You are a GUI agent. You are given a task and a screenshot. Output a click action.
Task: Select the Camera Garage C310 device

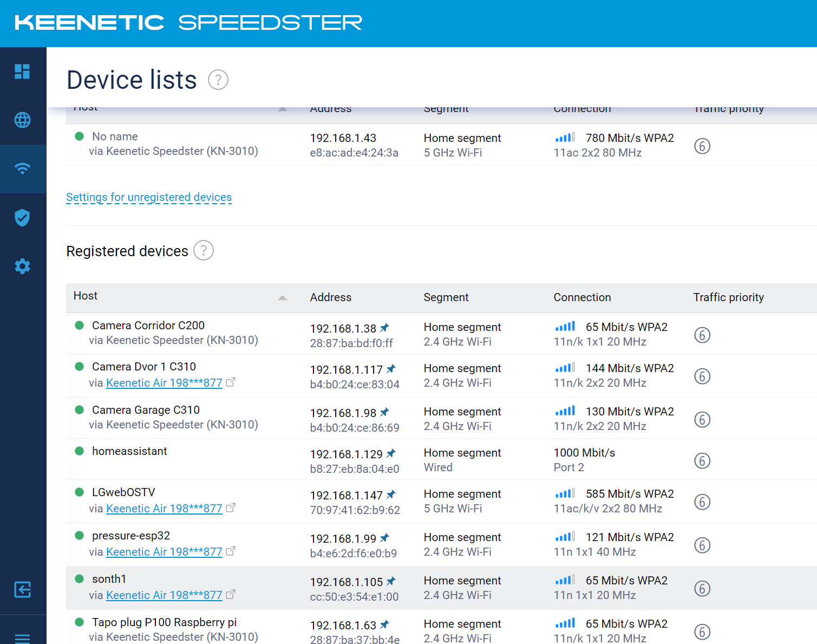[x=146, y=410]
